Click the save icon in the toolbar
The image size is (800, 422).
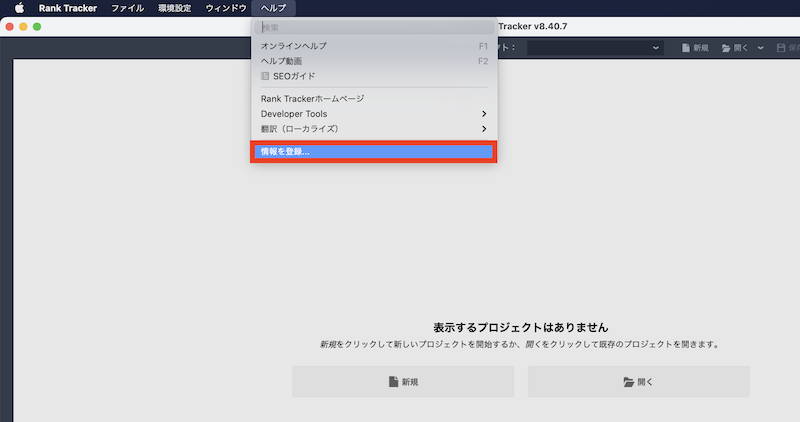click(x=781, y=48)
